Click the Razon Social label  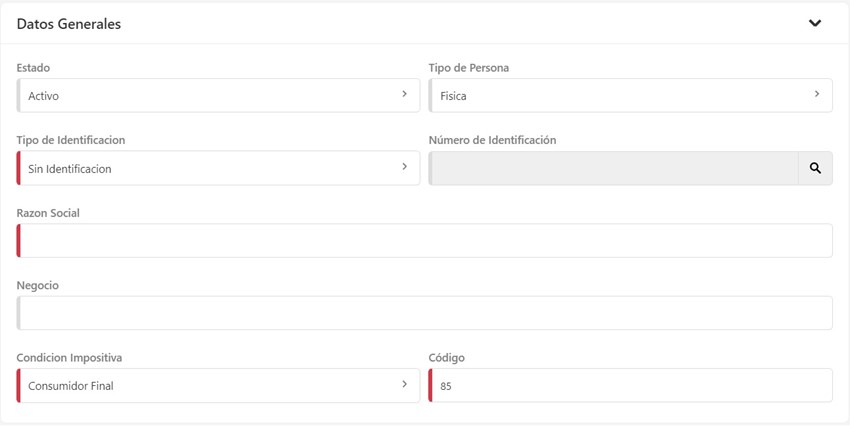48,213
